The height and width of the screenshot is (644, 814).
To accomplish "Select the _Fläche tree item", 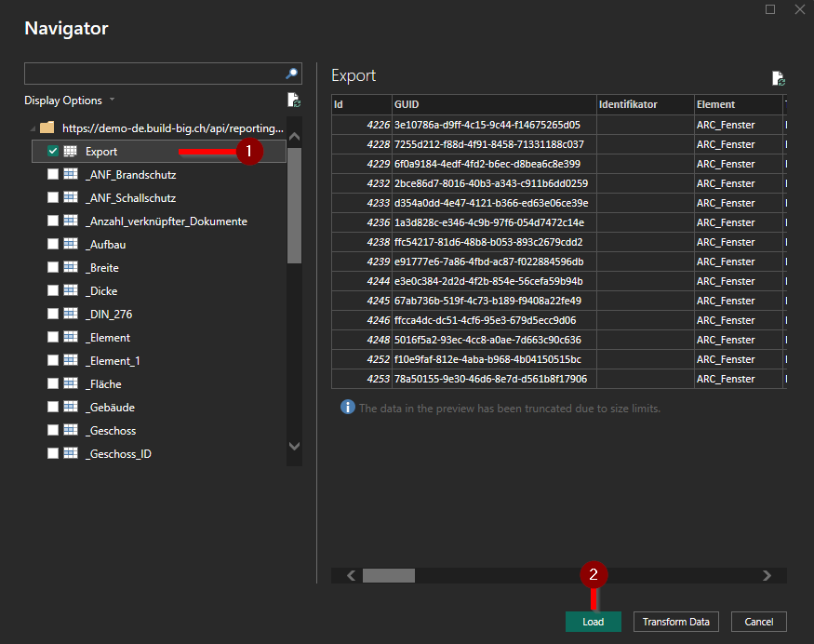I will [103, 383].
